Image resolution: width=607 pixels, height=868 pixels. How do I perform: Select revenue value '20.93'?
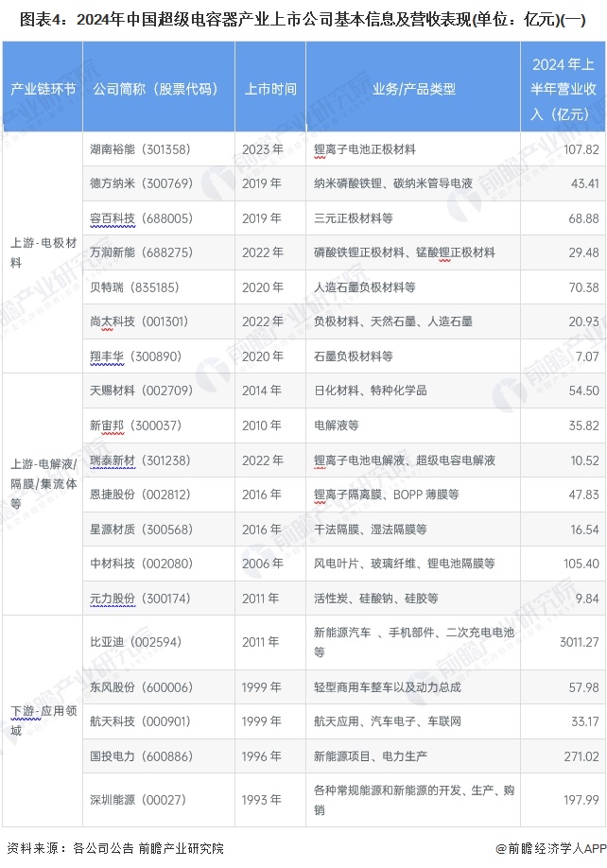click(583, 321)
